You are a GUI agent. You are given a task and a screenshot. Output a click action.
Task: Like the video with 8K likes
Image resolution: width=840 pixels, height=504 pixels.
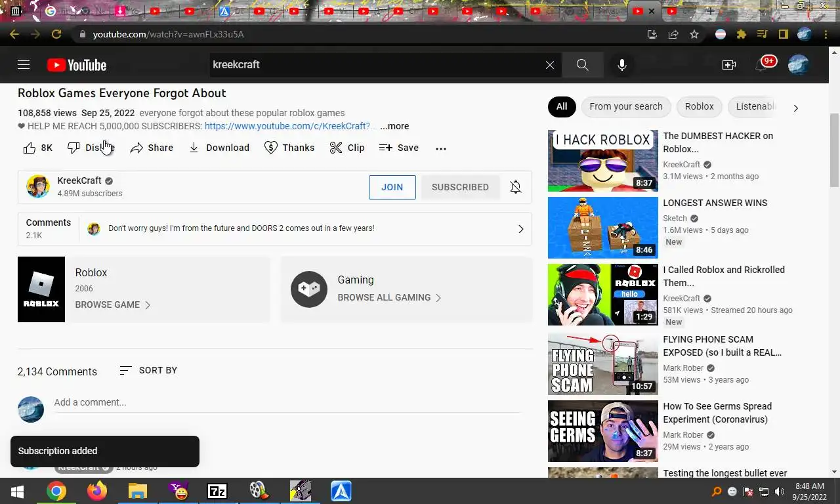point(37,148)
